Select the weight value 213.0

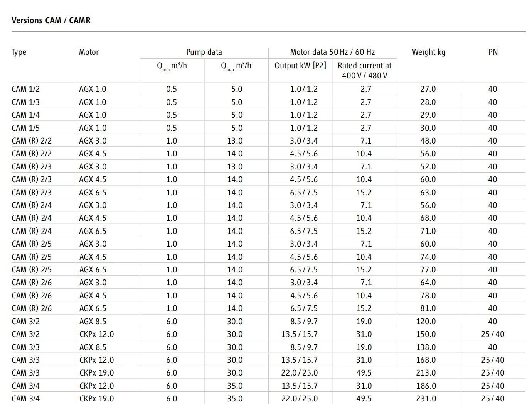426,373
